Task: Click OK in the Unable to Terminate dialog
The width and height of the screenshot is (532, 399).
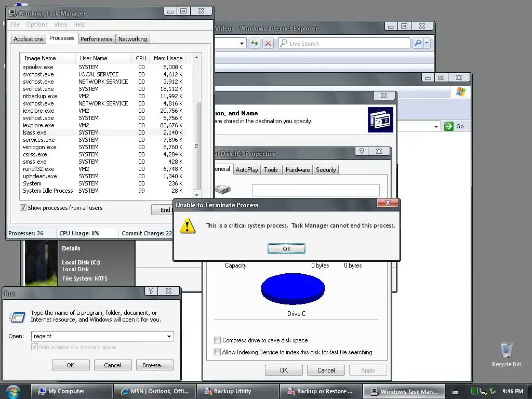Action: coord(286,249)
